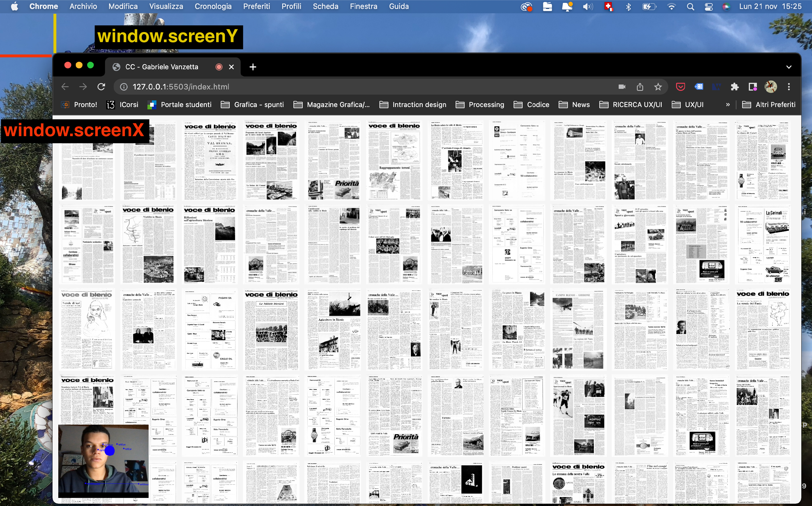The width and height of the screenshot is (812, 506).
Task: Click the menu bar date and time
Action: [770, 6]
